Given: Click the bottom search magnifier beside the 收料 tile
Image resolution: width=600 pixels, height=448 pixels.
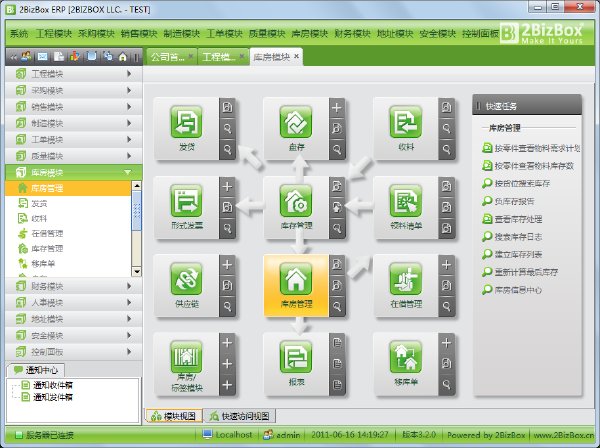Looking at the screenshot, I should tap(447, 149).
